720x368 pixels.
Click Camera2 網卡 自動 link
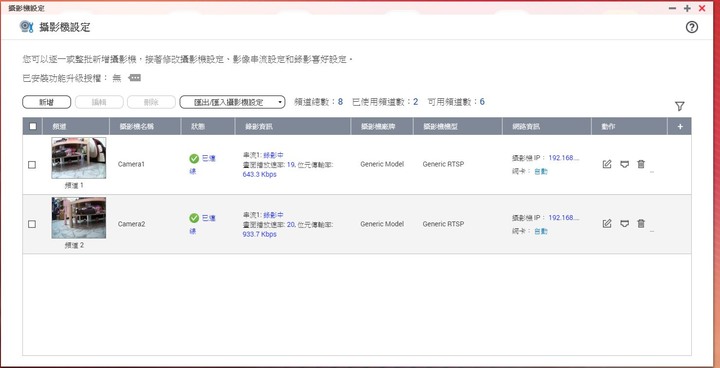click(541, 231)
